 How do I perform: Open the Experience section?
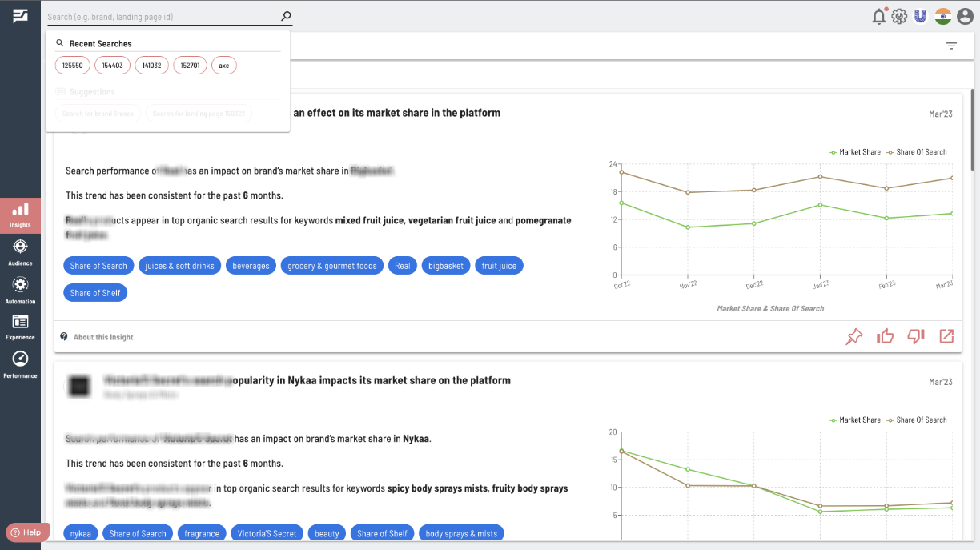click(x=20, y=327)
